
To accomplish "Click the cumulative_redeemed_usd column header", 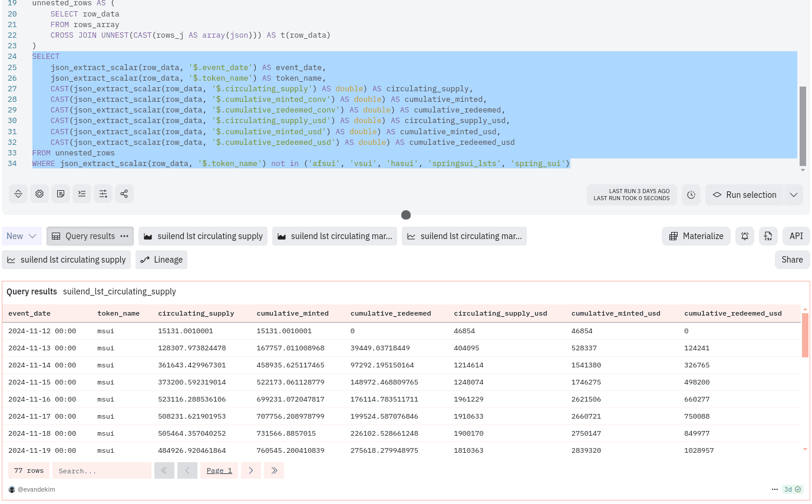I will 733,313.
